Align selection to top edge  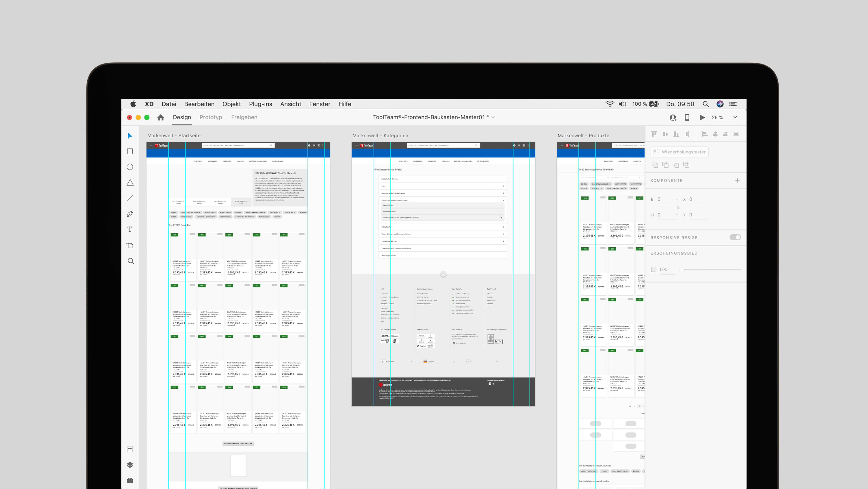click(654, 134)
